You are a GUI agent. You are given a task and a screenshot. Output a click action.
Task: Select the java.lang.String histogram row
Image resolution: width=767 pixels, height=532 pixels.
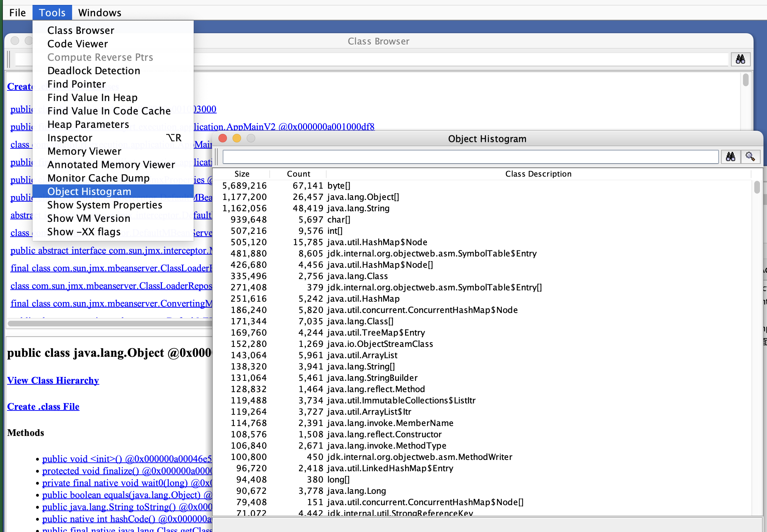(x=358, y=208)
